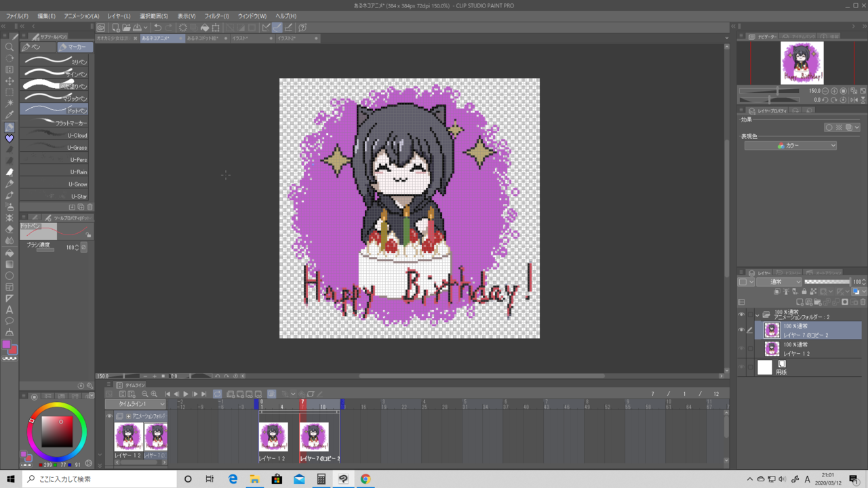This screenshot has width=868, height=488.
Task: Expand the timeline animation folder track
Action: pyautogui.click(x=127, y=416)
